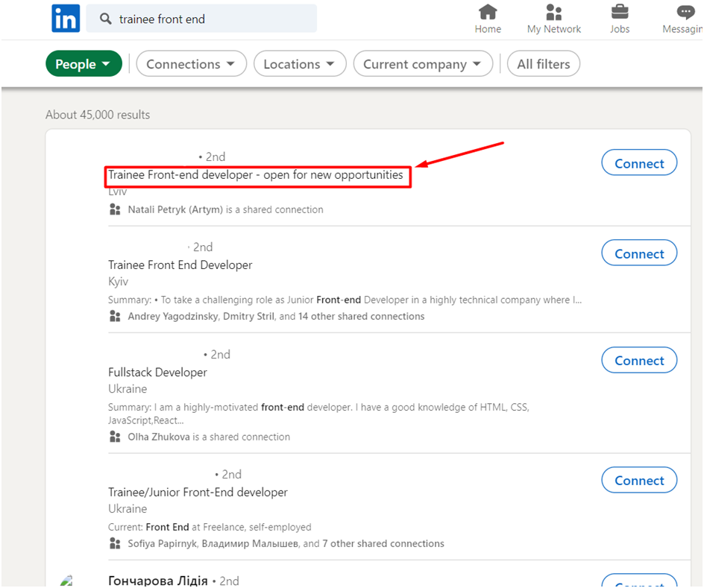Open the Messaging icon
The height and width of the screenshot is (588, 704).
click(x=685, y=13)
